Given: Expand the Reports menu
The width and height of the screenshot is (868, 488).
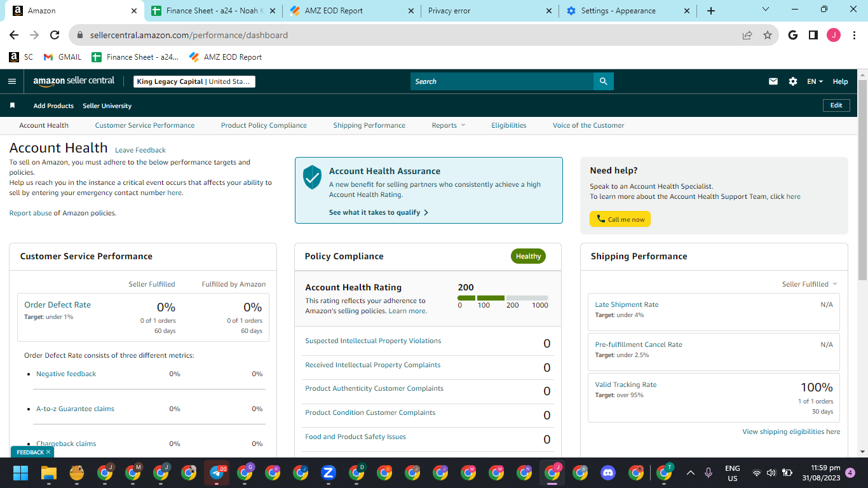Looking at the screenshot, I should [x=448, y=125].
